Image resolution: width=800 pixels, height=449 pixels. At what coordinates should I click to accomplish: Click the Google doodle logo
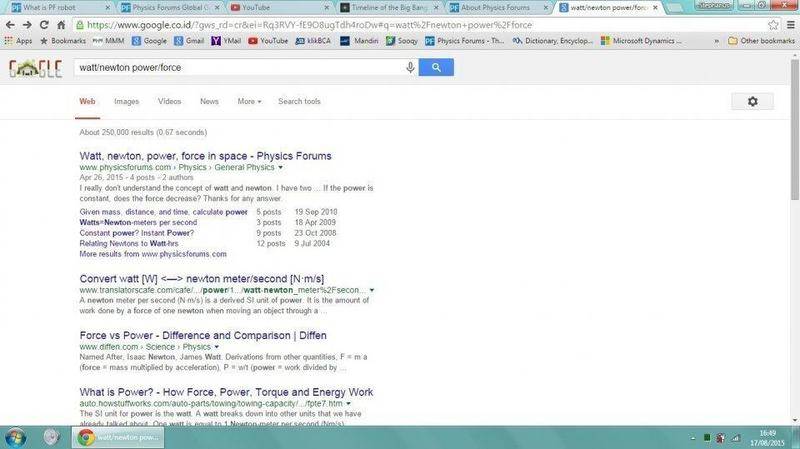(35, 68)
